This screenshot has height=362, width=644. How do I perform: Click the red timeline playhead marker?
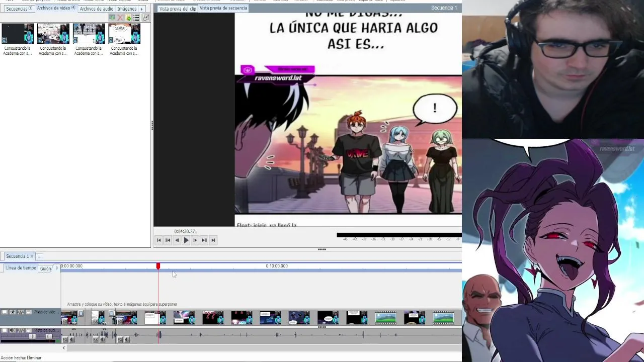click(x=158, y=266)
